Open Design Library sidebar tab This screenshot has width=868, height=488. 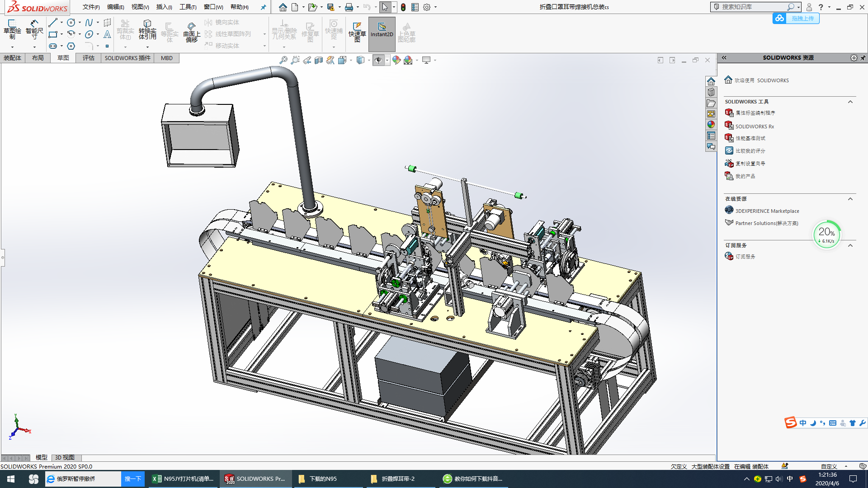[x=711, y=93]
